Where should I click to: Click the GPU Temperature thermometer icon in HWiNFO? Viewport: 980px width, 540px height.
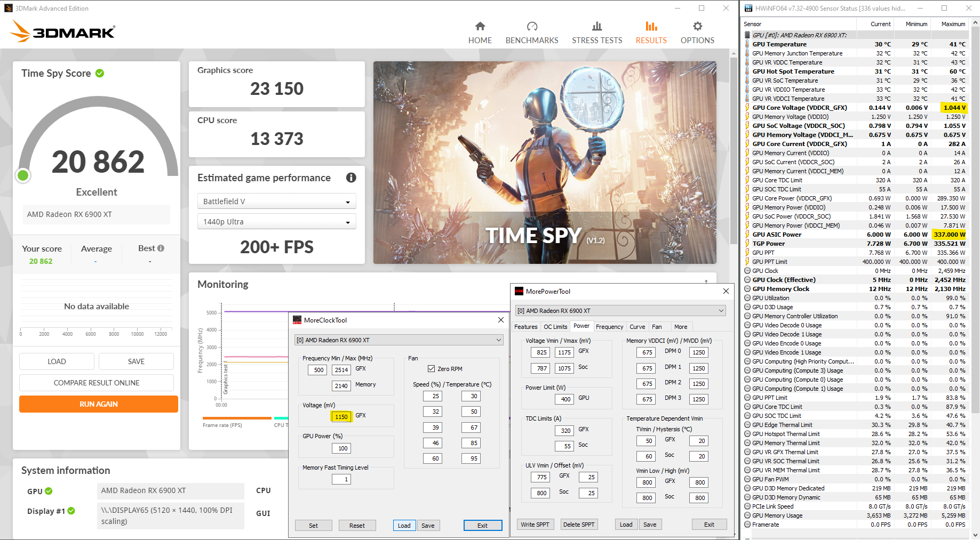tap(747, 44)
